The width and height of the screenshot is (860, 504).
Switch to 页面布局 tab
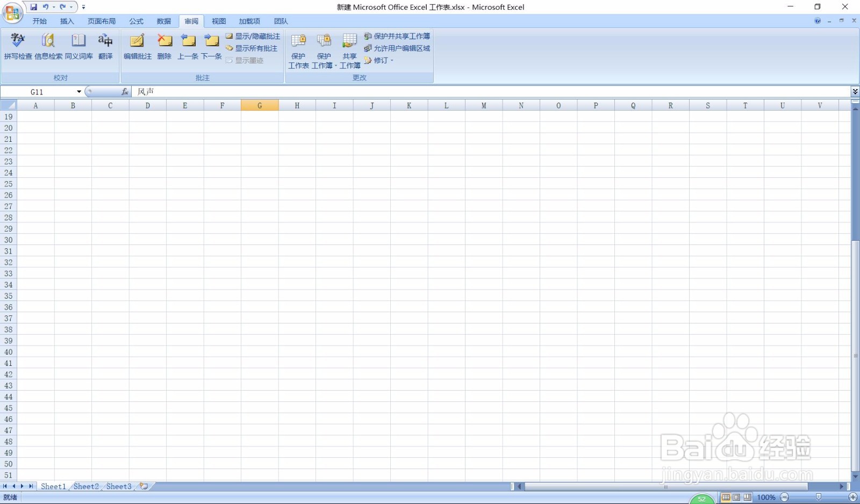click(x=102, y=21)
